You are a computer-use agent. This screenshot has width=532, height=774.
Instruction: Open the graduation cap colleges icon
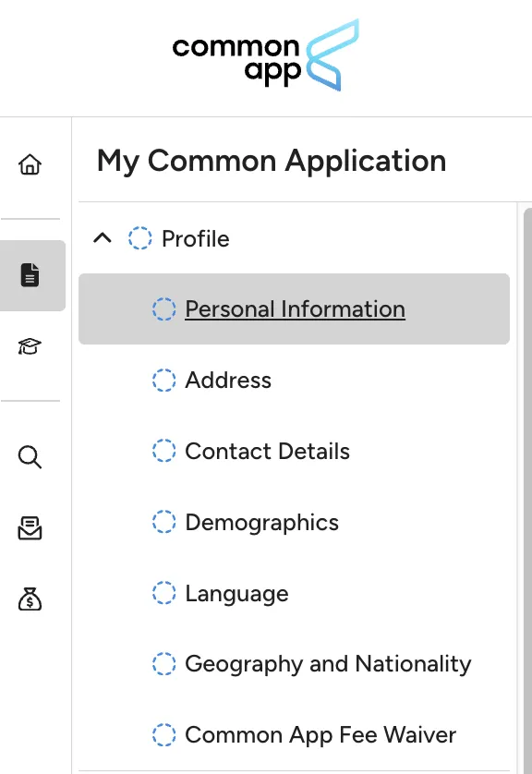coord(30,346)
